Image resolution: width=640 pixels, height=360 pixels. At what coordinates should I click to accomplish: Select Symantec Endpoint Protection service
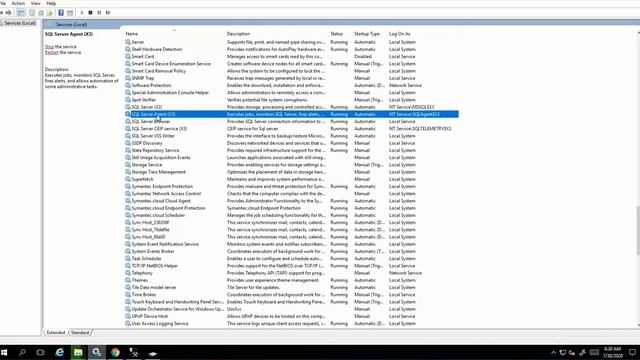[292, 187]
